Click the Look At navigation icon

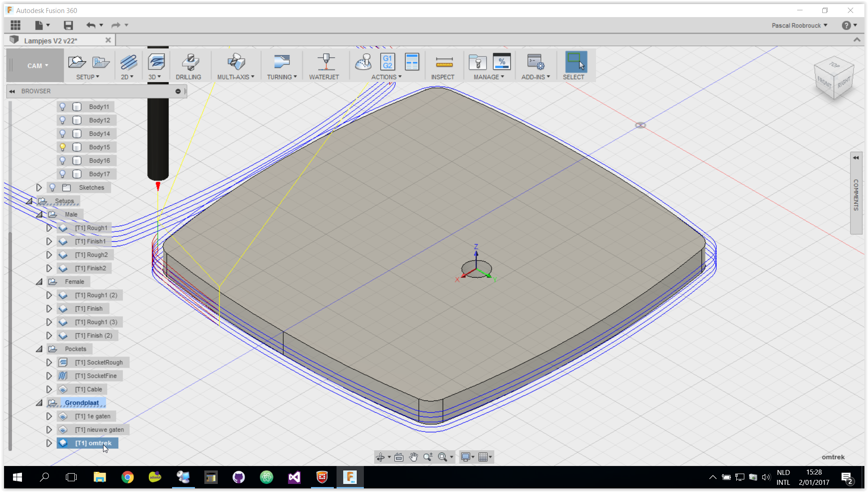tap(399, 457)
